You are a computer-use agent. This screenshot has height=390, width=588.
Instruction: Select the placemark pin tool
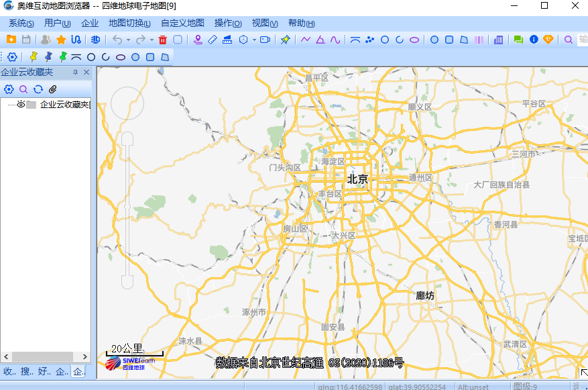[198, 40]
